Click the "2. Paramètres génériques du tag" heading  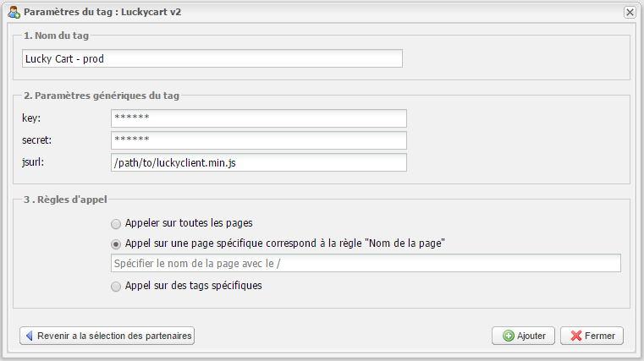click(102, 96)
